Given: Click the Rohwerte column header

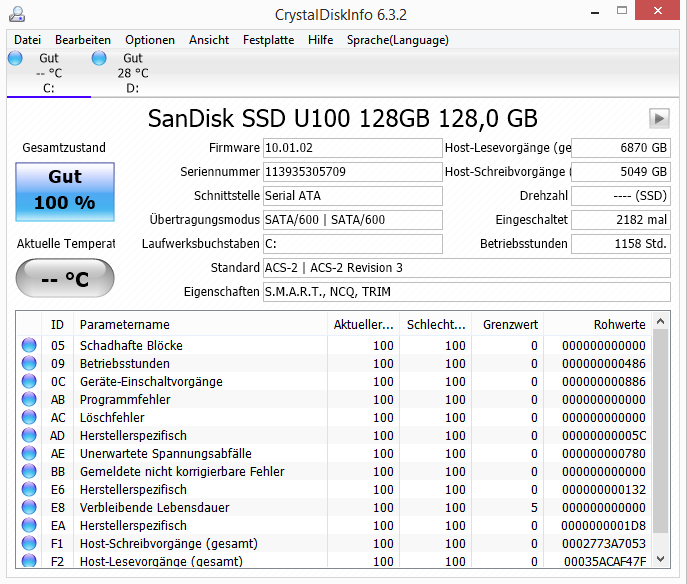Looking at the screenshot, I should coord(598,324).
